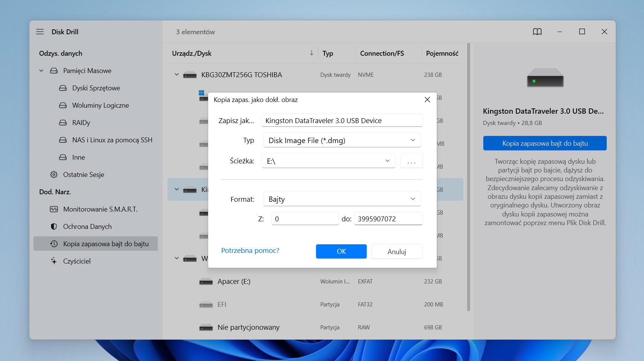Click the do: end offset field
Screen dimensions: 644x361
pos(388,219)
